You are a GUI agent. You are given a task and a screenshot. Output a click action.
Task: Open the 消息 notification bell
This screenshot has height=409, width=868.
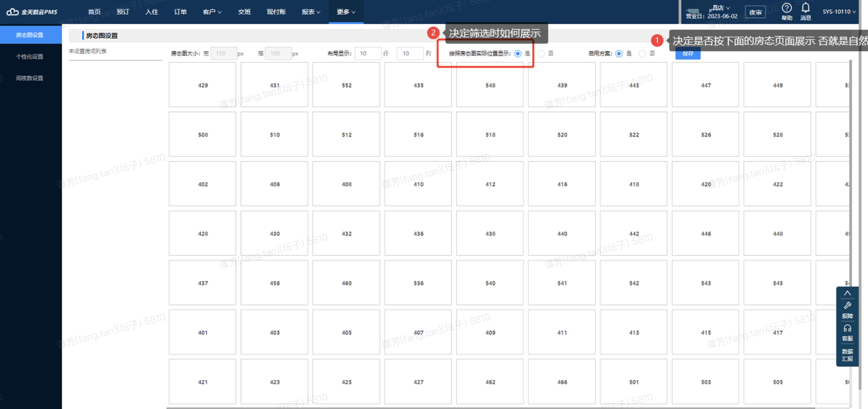tap(806, 11)
